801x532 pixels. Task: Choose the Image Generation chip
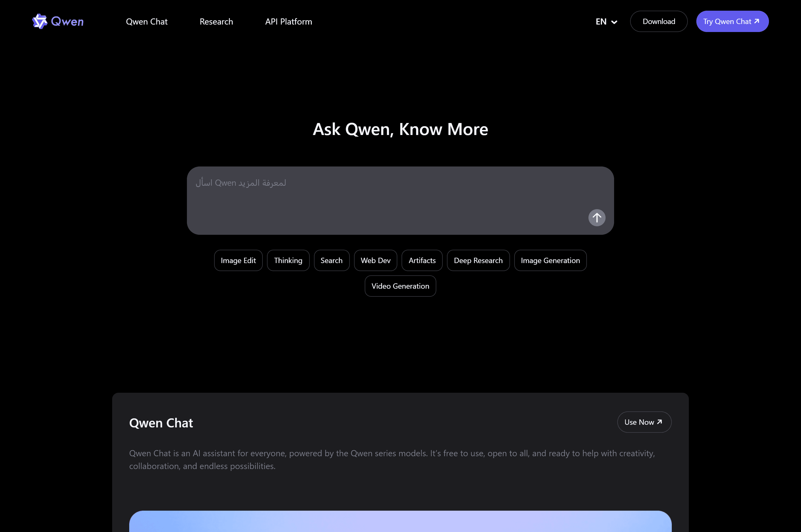[x=550, y=260]
